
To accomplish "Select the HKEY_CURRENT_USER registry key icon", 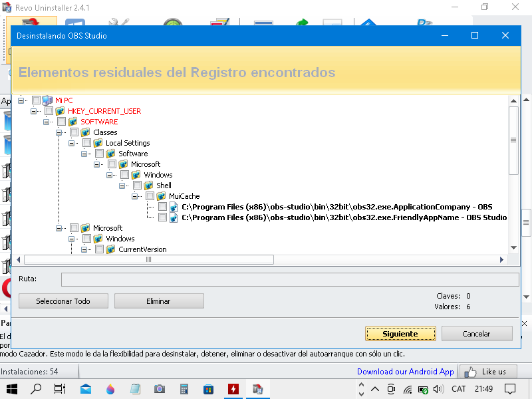I will (60, 111).
